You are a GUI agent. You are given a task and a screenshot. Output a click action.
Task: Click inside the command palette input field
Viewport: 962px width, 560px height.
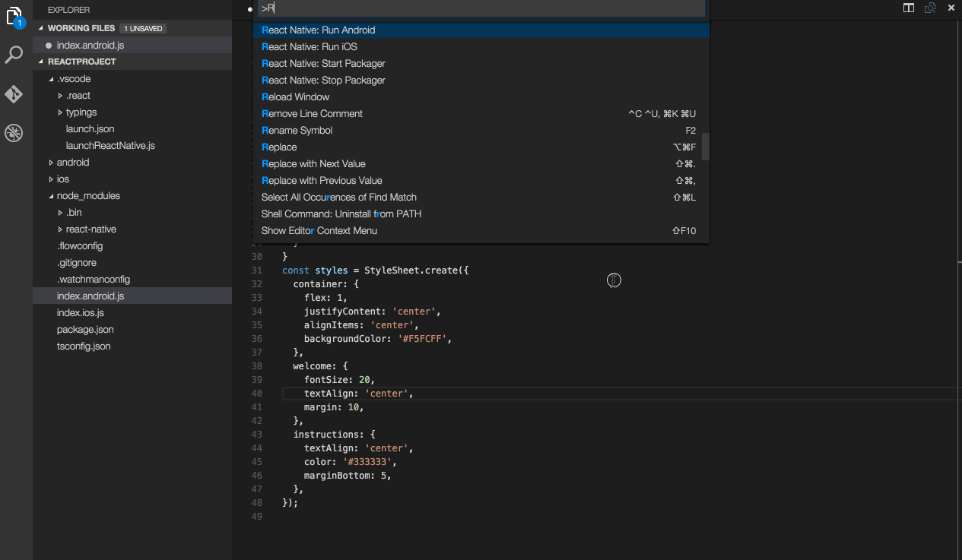479,8
